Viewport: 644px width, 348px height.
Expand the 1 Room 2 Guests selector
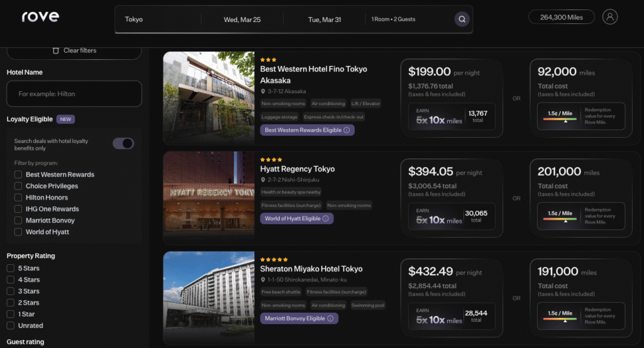click(x=393, y=20)
